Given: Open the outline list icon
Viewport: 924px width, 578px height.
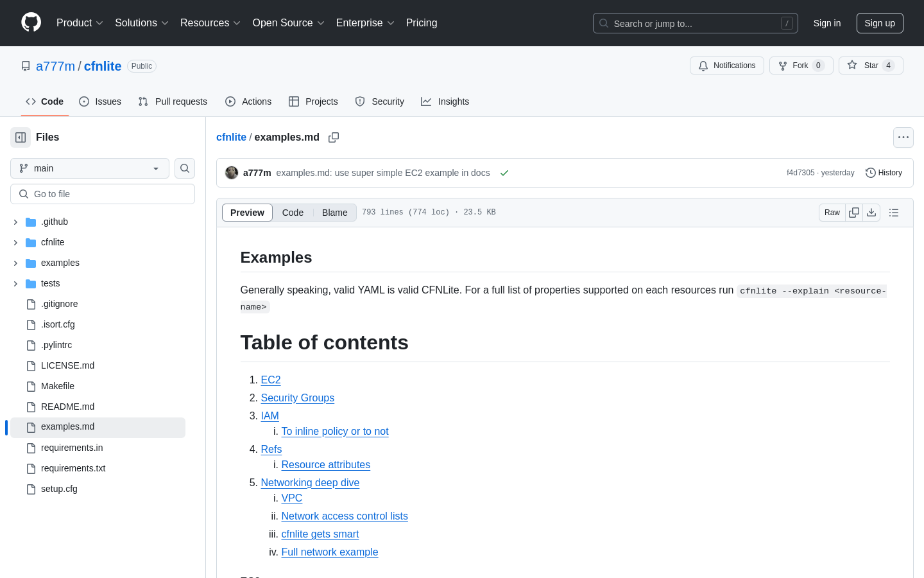Looking at the screenshot, I should (894, 213).
